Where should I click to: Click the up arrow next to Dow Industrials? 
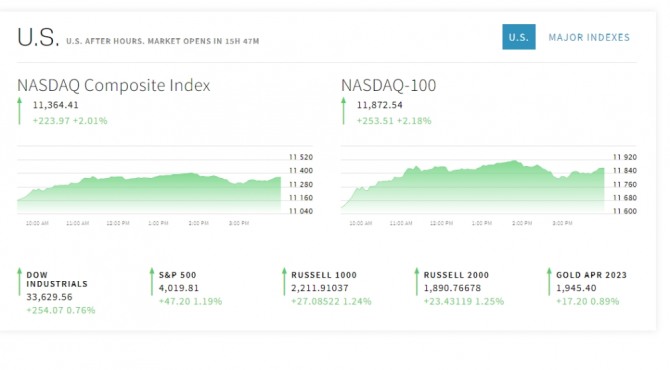[x=19, y=282]
